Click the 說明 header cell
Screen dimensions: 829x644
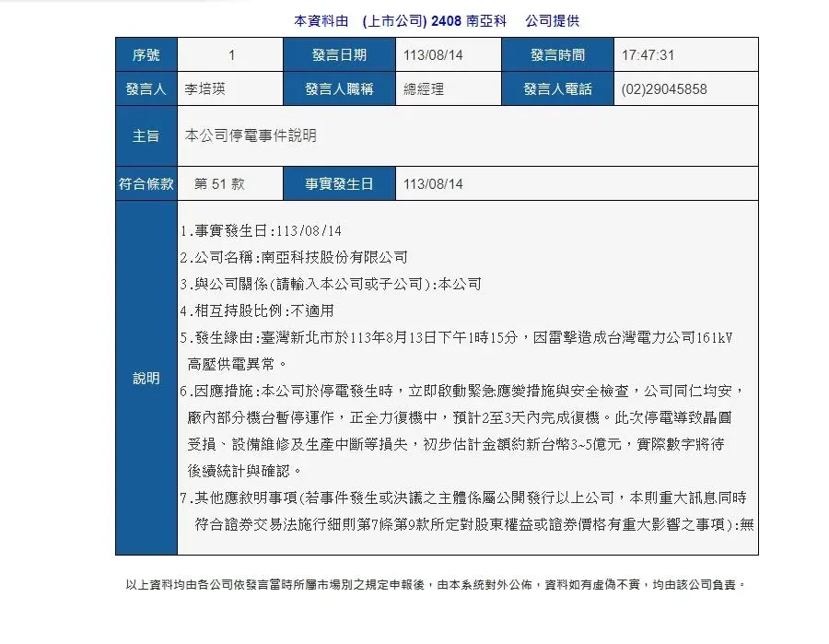pyautogui.click(x=146, y=378)
